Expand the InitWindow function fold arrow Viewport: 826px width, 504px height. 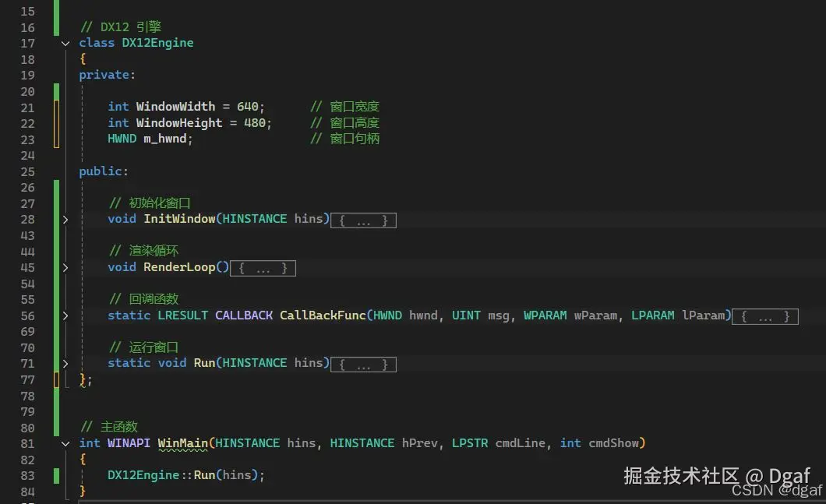coord(65,220)
